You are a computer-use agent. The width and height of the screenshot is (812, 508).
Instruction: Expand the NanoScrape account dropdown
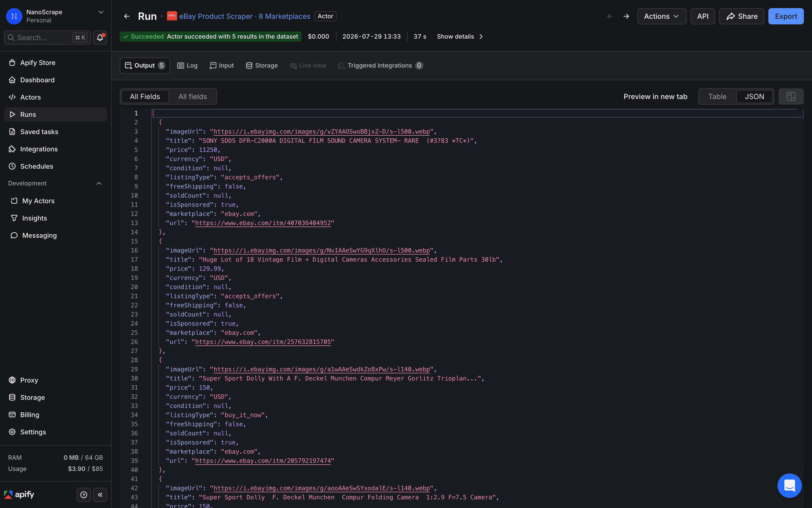tap(101, 12)
